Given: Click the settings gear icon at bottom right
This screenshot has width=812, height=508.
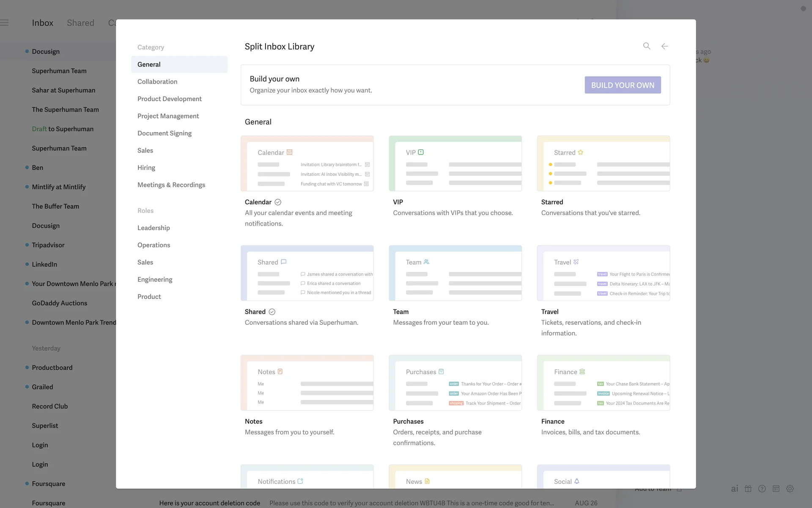Looking at the screenshot, I should [790, 489].
